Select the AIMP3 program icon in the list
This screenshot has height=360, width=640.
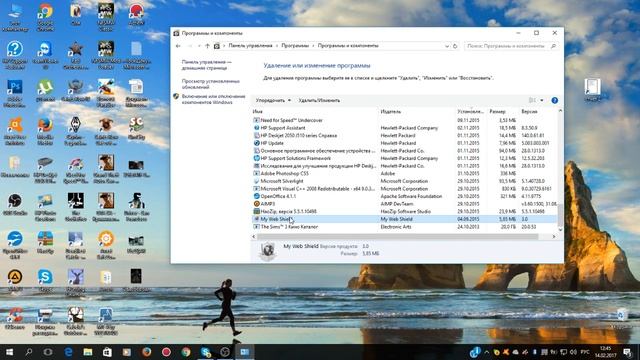256,204
